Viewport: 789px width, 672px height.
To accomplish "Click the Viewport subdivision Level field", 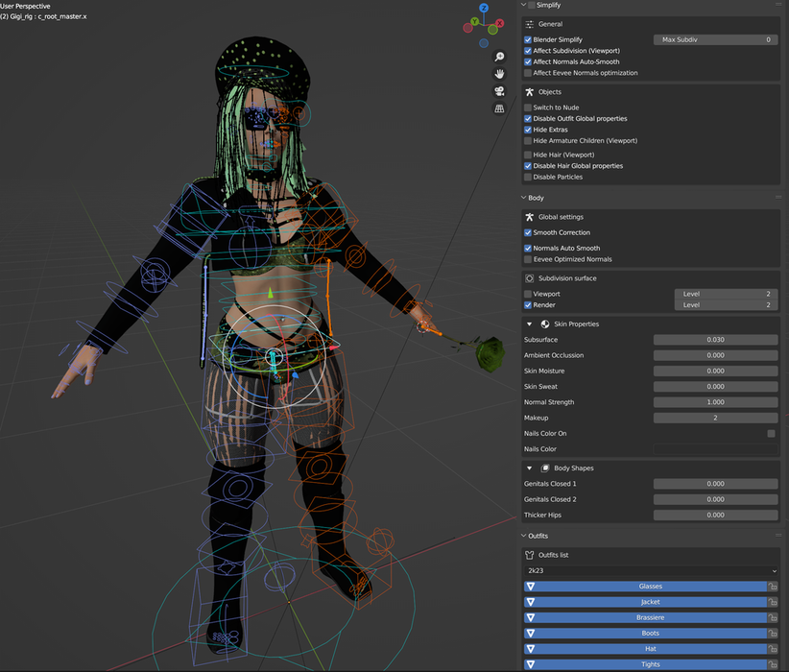I will point(726,294).
